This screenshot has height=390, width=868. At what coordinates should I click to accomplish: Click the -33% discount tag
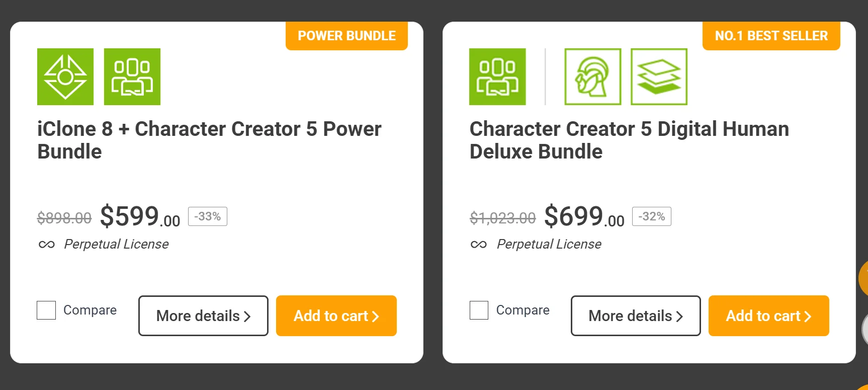208,216
